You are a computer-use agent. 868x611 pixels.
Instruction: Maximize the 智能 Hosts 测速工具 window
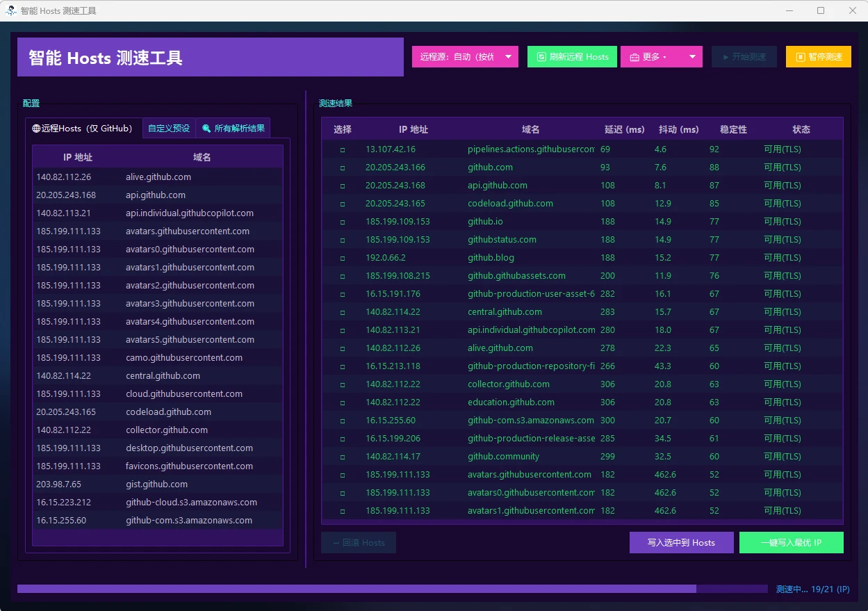click(821, 10)
